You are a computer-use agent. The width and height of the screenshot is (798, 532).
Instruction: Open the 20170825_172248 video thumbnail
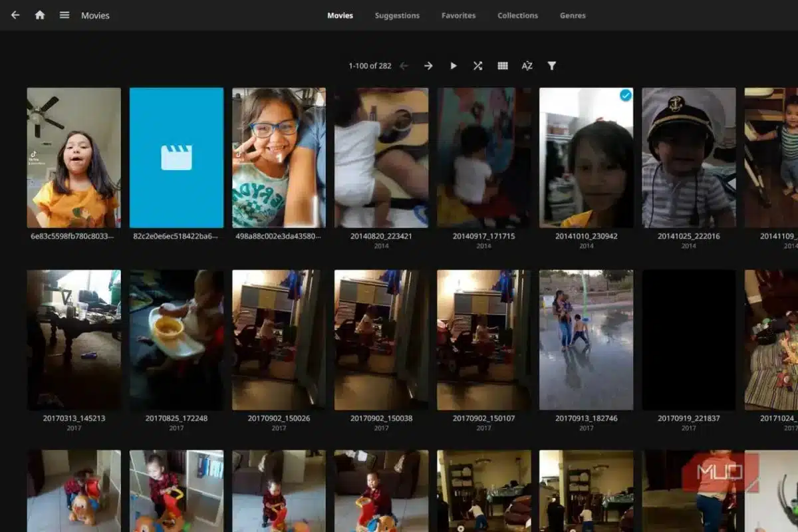point(176,340)
